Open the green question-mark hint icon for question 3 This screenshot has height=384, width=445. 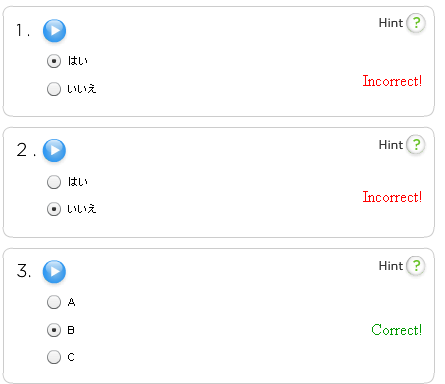pos(416,266)
